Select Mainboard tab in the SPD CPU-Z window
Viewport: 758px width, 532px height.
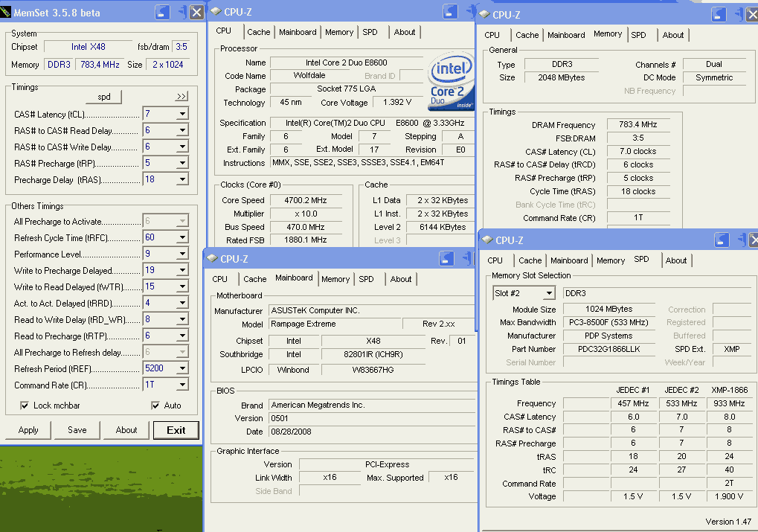569,260
